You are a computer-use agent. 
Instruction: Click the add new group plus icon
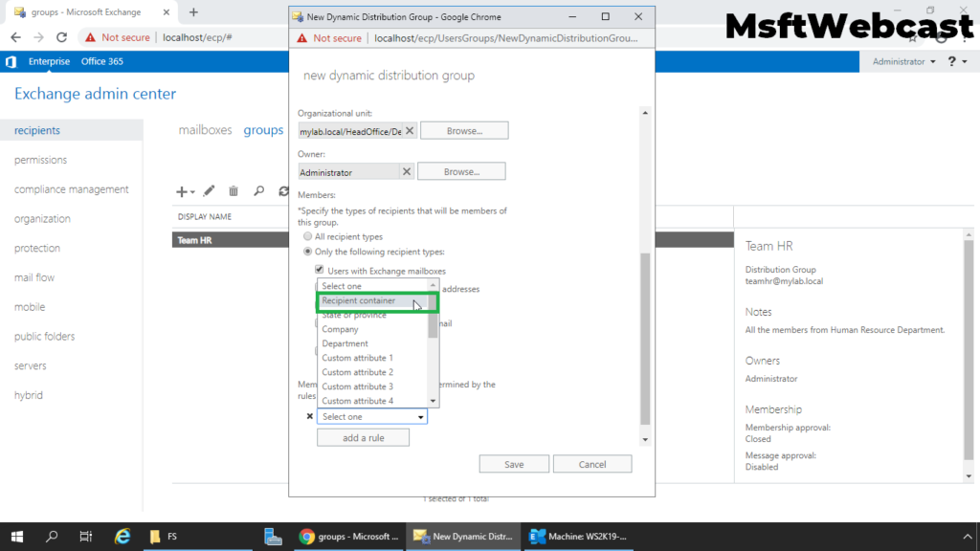pyautogui.click(x=181, y=191)
